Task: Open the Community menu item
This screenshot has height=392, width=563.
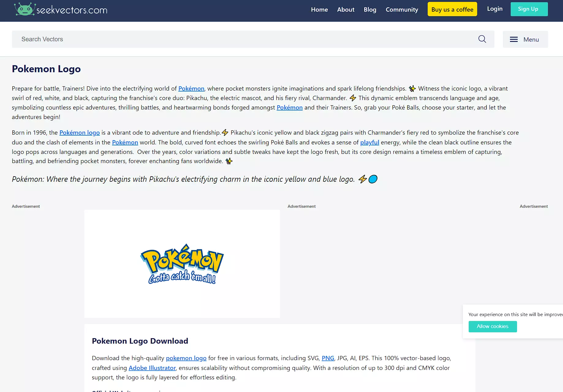Action: point(402,9)
